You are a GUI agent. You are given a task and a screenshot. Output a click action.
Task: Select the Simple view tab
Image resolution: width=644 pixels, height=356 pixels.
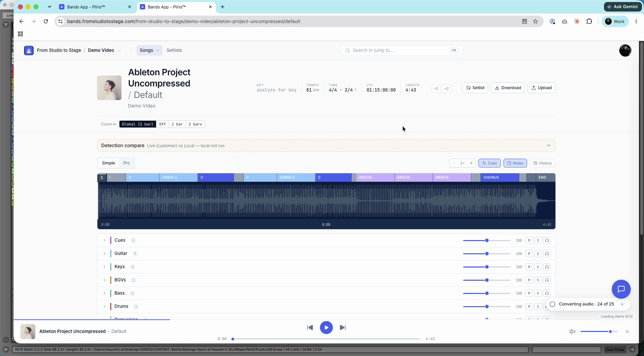[108, 163]
